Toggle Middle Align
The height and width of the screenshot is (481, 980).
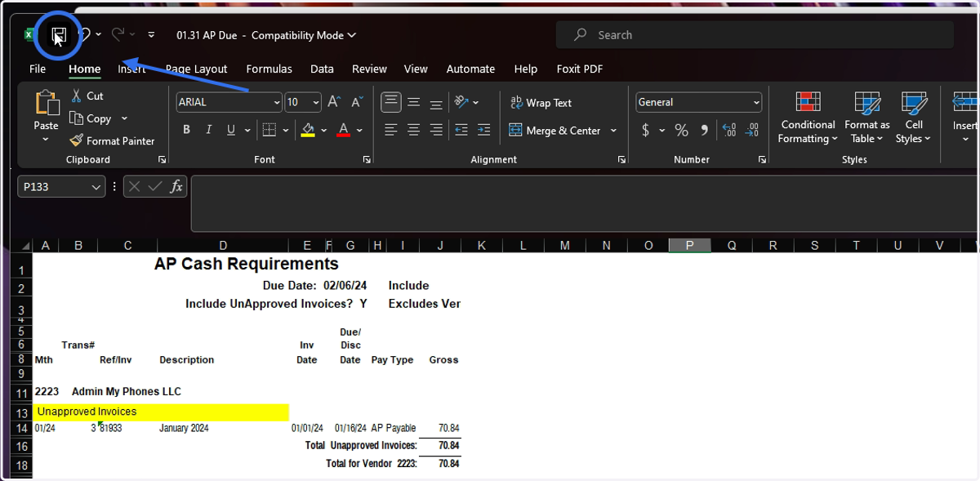[414, 102]
